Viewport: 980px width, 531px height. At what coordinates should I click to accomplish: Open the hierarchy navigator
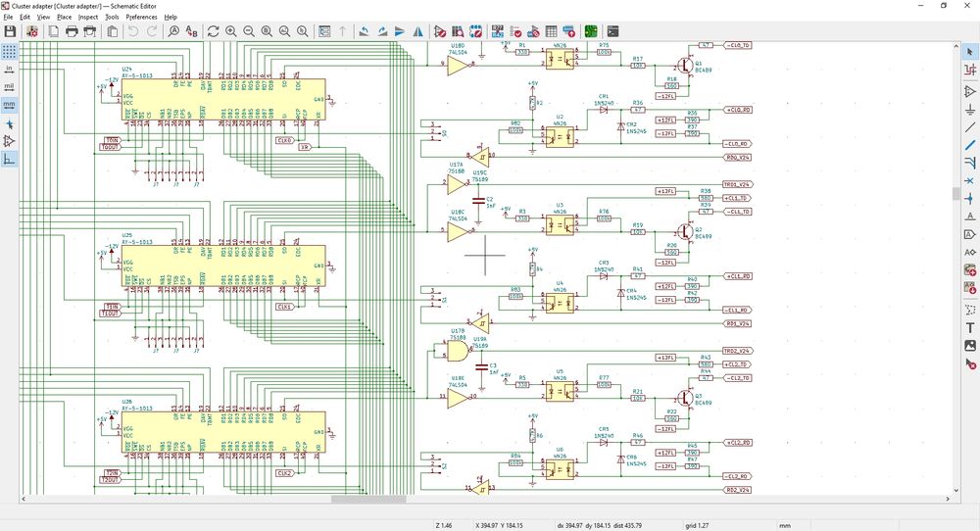click(324, 31)
